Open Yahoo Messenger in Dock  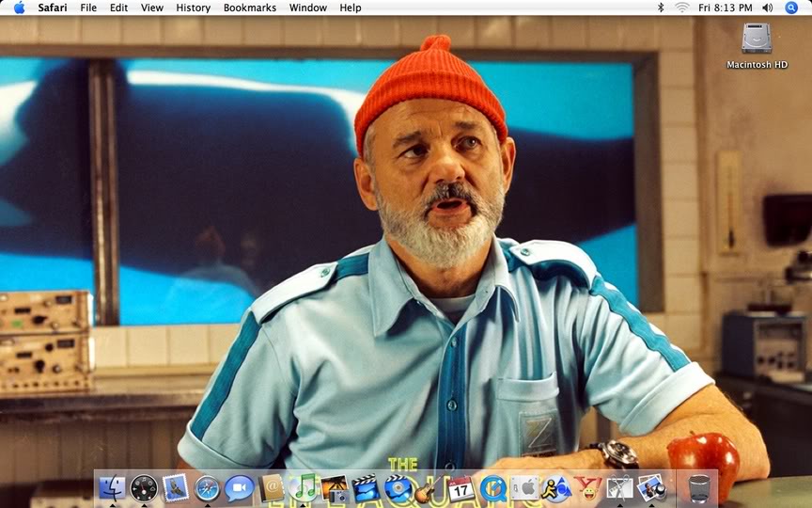click(587, 488)
